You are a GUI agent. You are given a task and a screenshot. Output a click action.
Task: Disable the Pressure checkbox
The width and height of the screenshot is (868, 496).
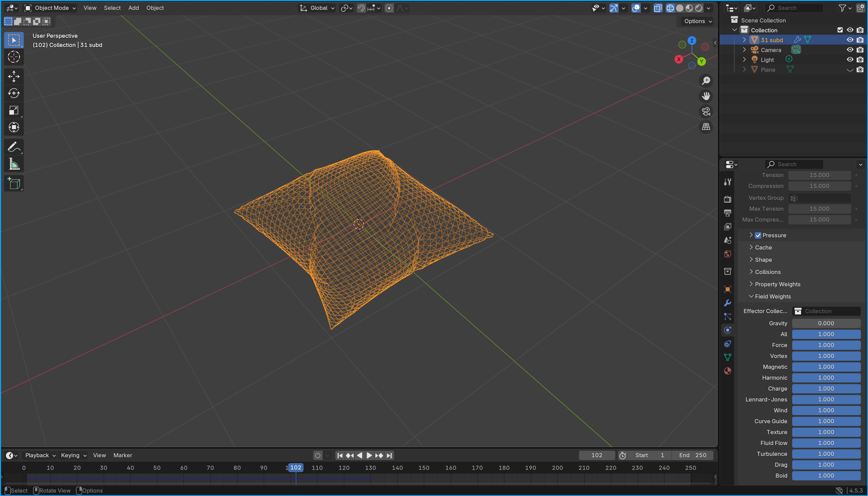(758, 235)
